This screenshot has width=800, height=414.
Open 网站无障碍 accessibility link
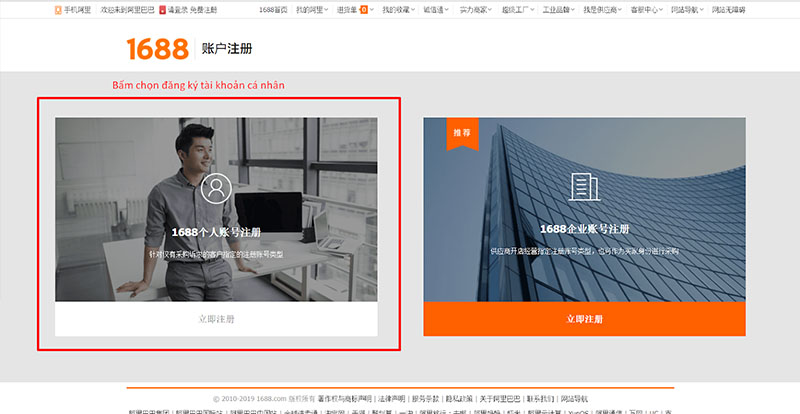tap(729, 10)
